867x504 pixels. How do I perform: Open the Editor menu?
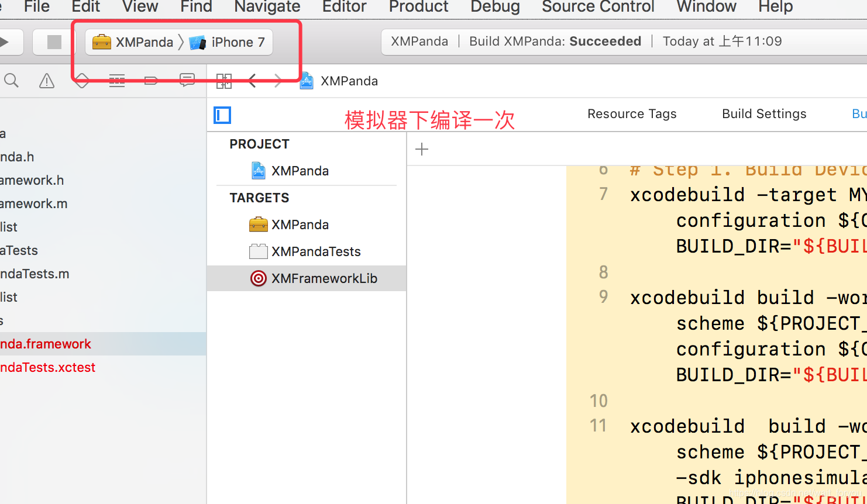(x=344, y=6)
